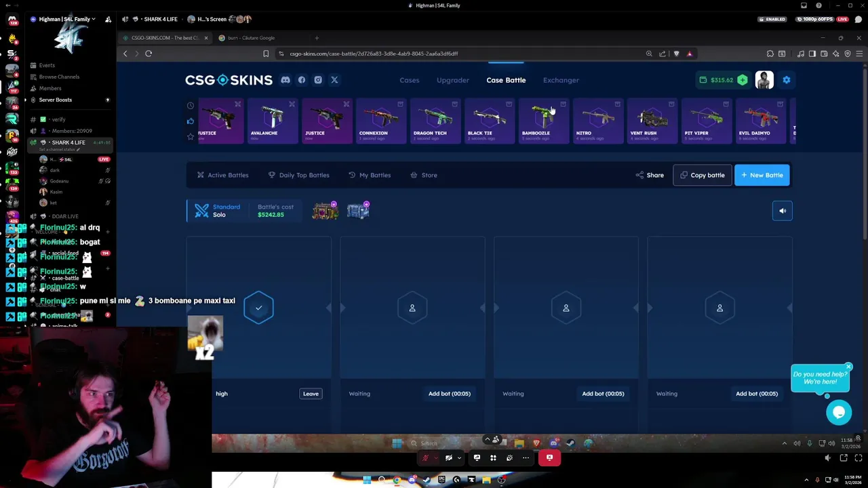Switch to Active Battles tab
The height and width of the screenshot is (488, 868).
(x=222, y=175)
